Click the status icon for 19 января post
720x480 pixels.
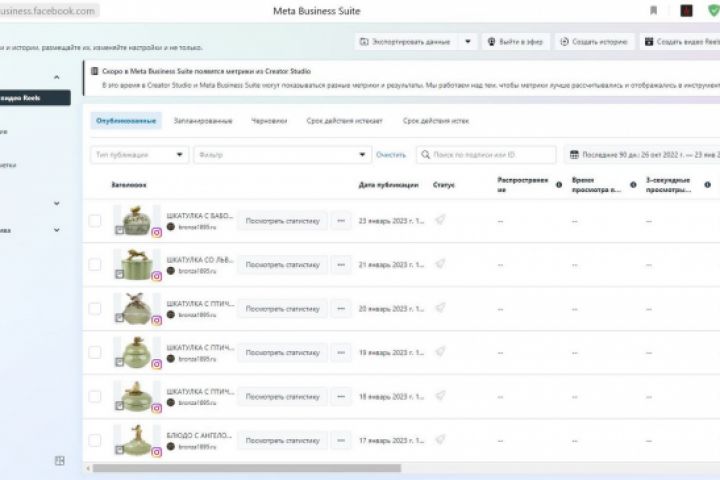click(440, 352)
